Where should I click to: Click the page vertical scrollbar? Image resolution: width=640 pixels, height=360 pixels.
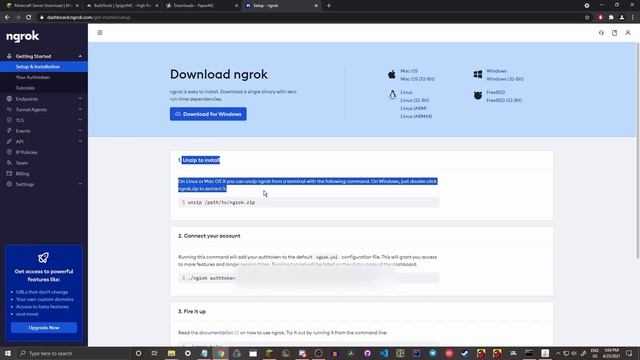click(x=637, y=151)
